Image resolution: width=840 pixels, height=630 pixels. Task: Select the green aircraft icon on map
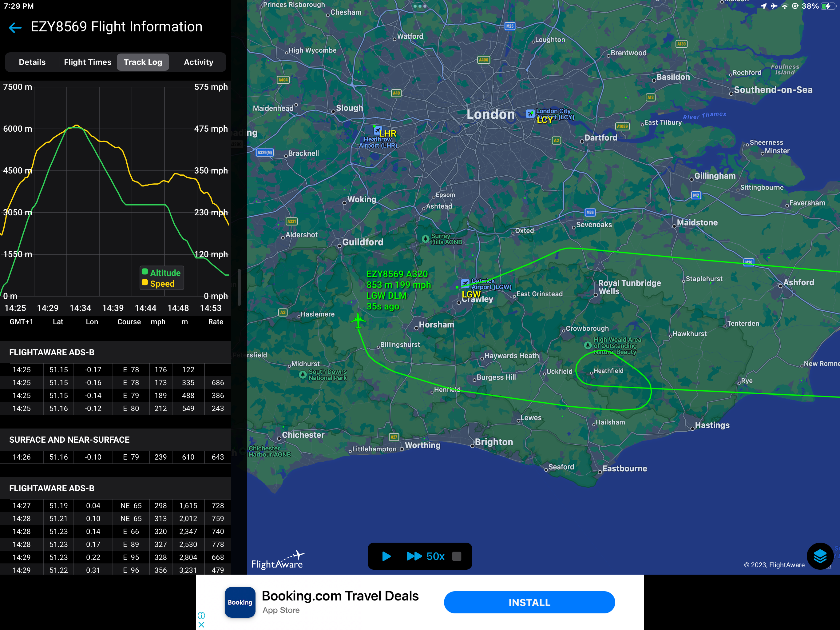click(358, 321)
